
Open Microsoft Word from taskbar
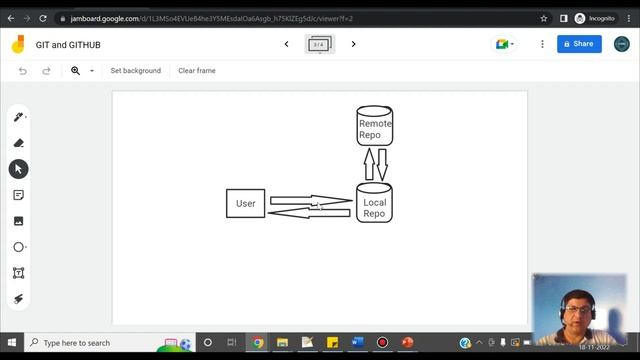(x=358, y=342)
